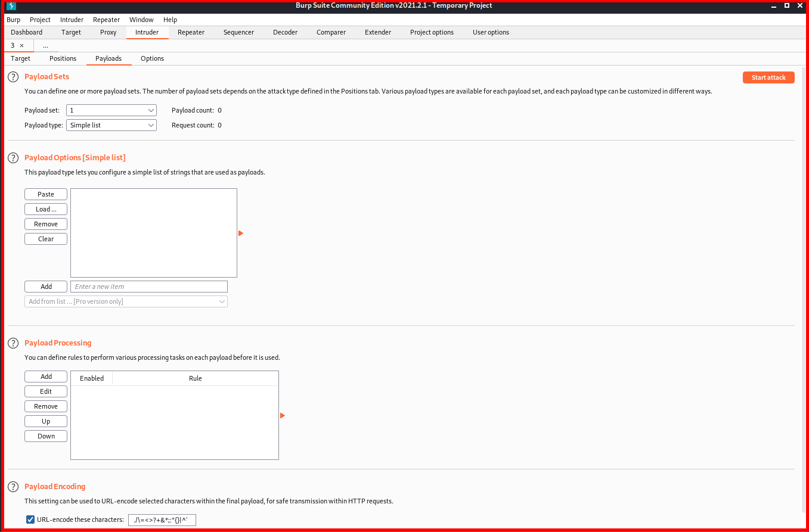Click Up button to move rule

46,421
